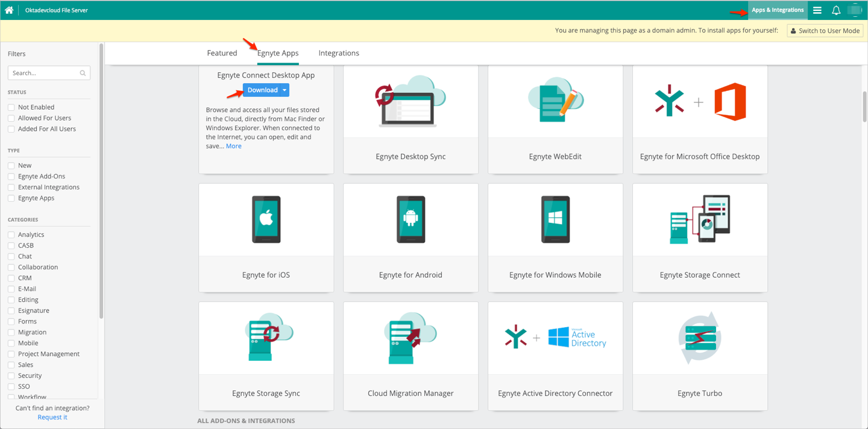The width and height of the screenshot is (868, 429).
Task: Click the Egnyte Storage Sync icon
Action: [x=266, y=338]
